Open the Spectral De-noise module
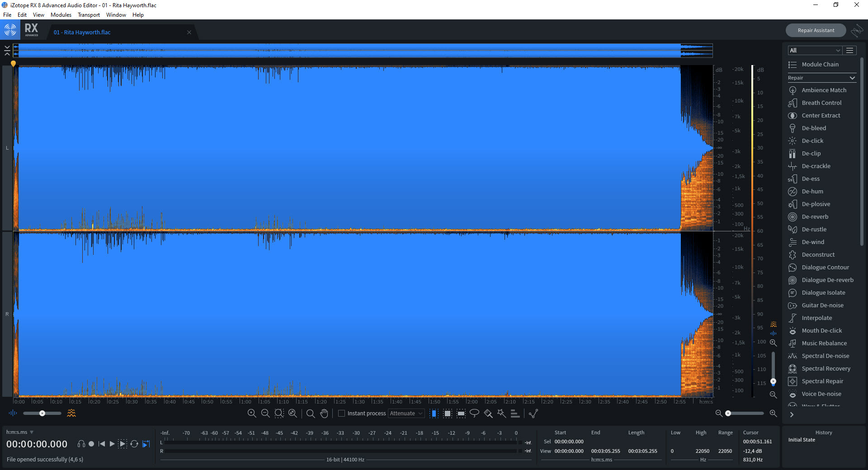The image size is (868, 470). pyautogui.click(x=825, y=356)
